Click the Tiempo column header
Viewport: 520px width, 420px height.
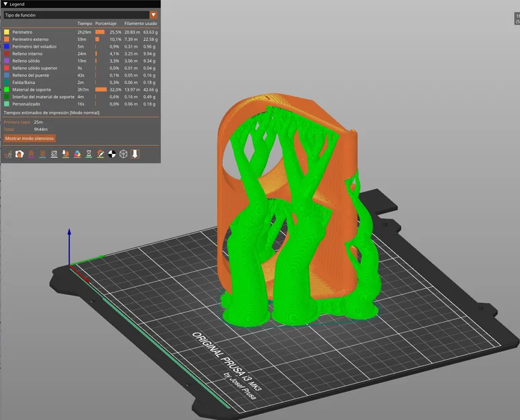(x=85, y=24)
